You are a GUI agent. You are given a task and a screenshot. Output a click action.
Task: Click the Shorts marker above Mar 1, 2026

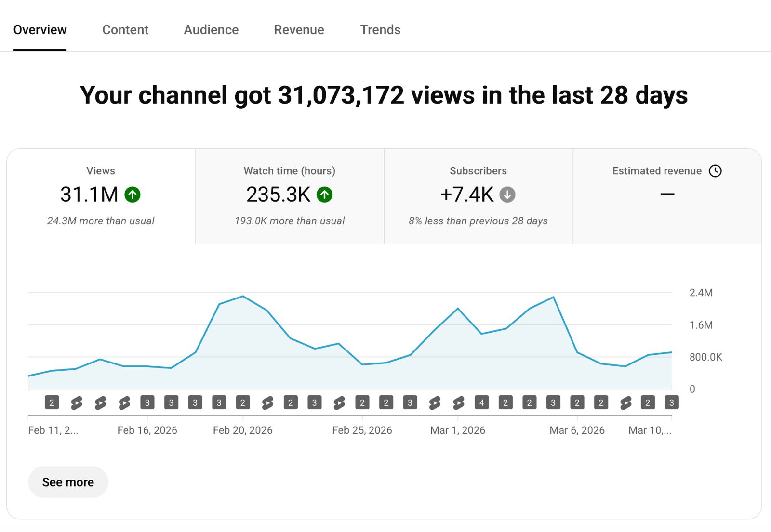(x=458, y=402)
